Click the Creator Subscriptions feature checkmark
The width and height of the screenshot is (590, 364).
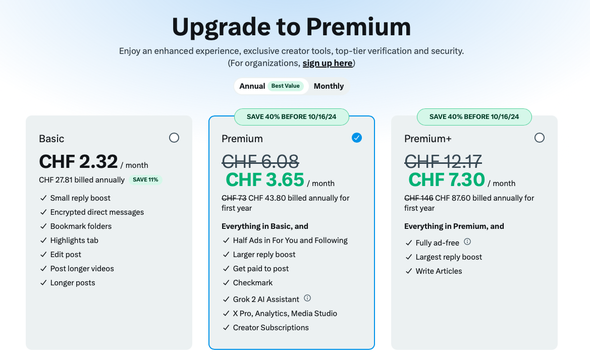[227, 328]
